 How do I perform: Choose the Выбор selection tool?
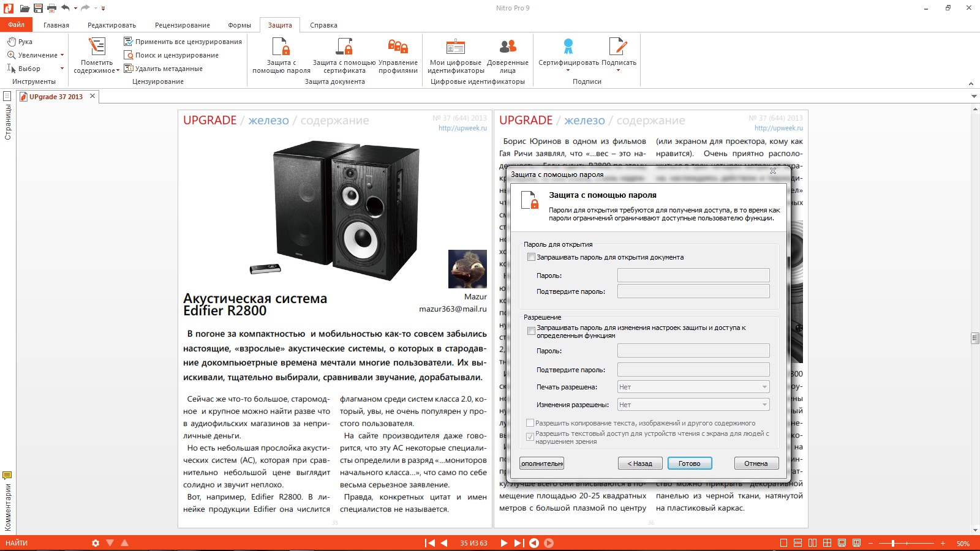click(23, 69)
